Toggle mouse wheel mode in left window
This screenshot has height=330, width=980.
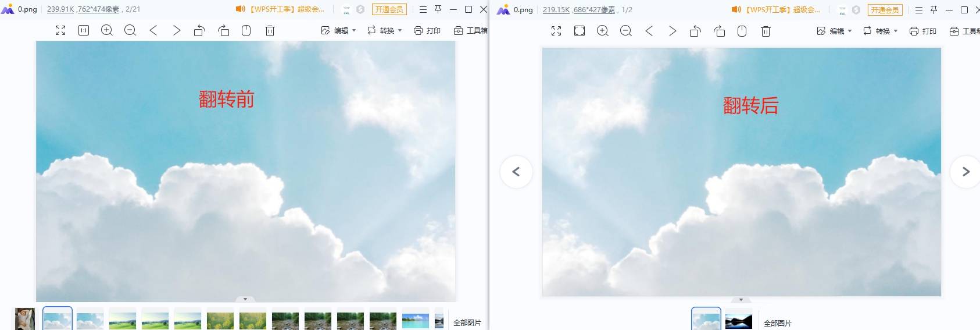[x=246, y=30]
